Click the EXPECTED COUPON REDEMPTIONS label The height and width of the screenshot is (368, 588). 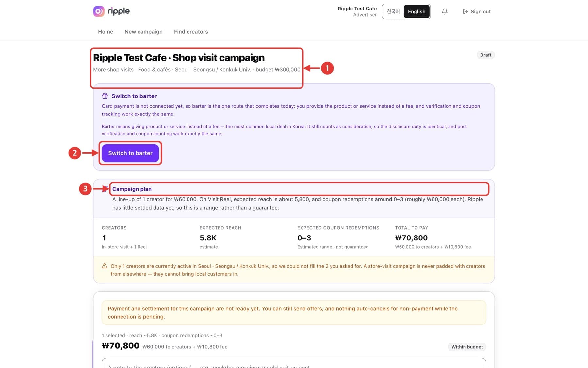(338, 228)
